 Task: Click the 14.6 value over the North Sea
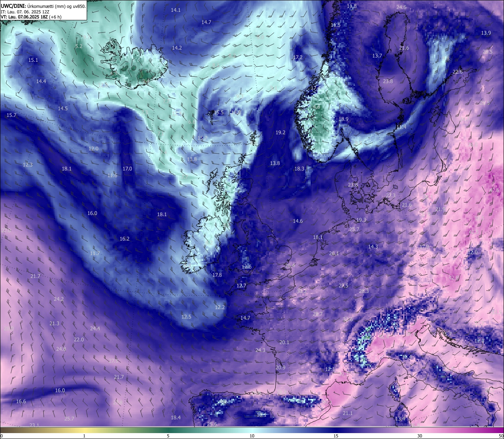pos(298,221)
